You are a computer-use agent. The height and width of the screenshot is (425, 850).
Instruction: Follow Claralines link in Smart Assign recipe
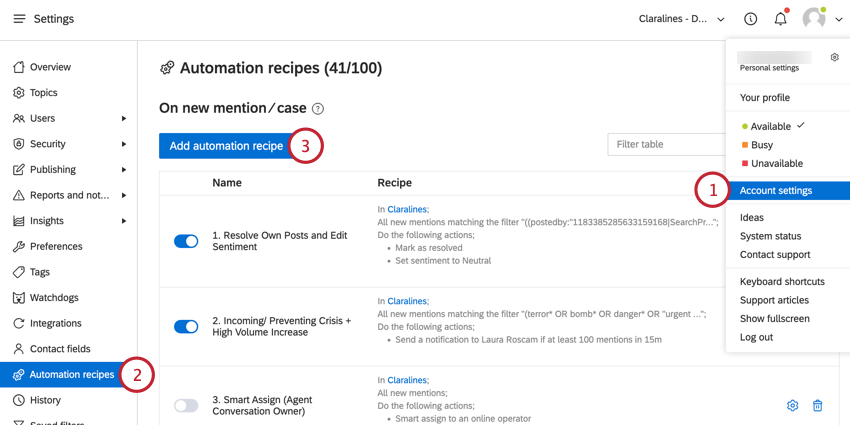pos(407,380)
